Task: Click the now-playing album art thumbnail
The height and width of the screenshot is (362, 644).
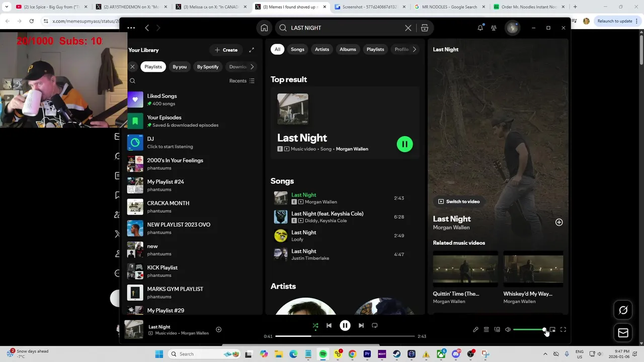Action: coord(134,329)
